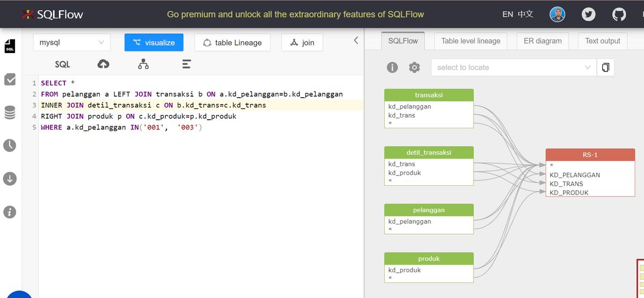Switch to the SQLFlow tab
This screenshot has height=298, width=644.
tap(402, 41)
